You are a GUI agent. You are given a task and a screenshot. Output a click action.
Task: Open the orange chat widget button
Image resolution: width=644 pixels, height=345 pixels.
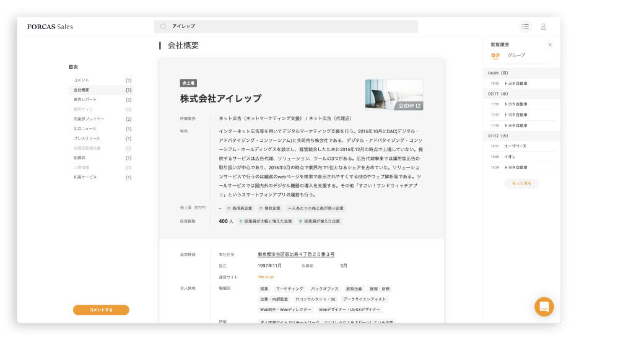click(544, 307)
